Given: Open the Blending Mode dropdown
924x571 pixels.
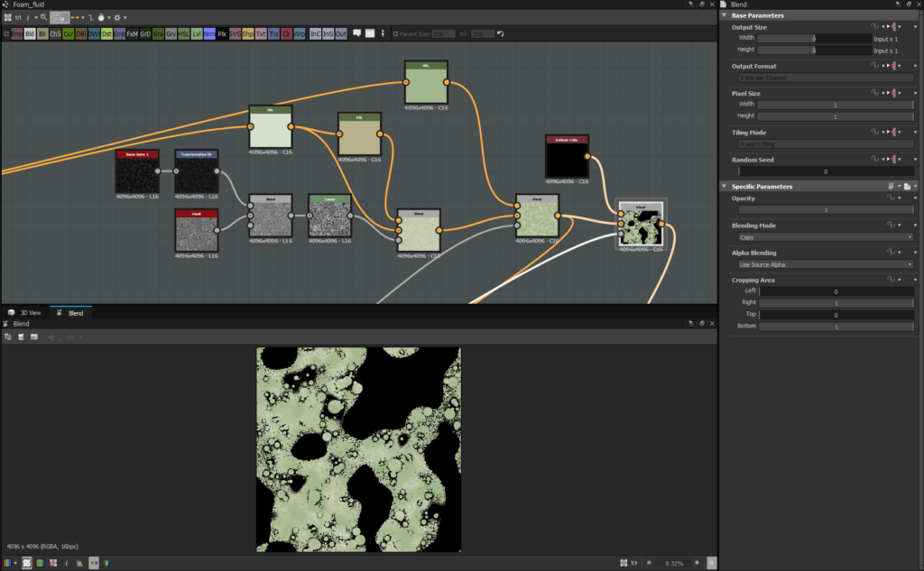Looking at the screenshot, I should pyautogui.click(x=825, y=237).
